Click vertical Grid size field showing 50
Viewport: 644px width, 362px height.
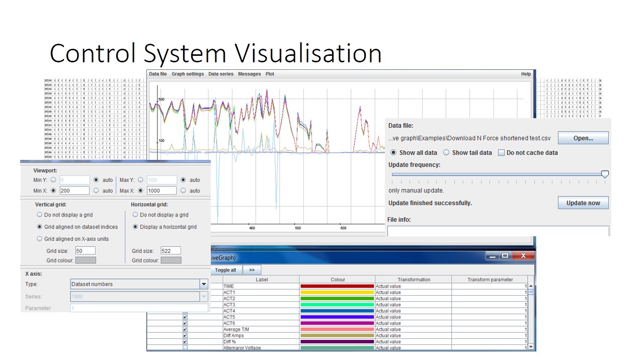tap(85, 250)
